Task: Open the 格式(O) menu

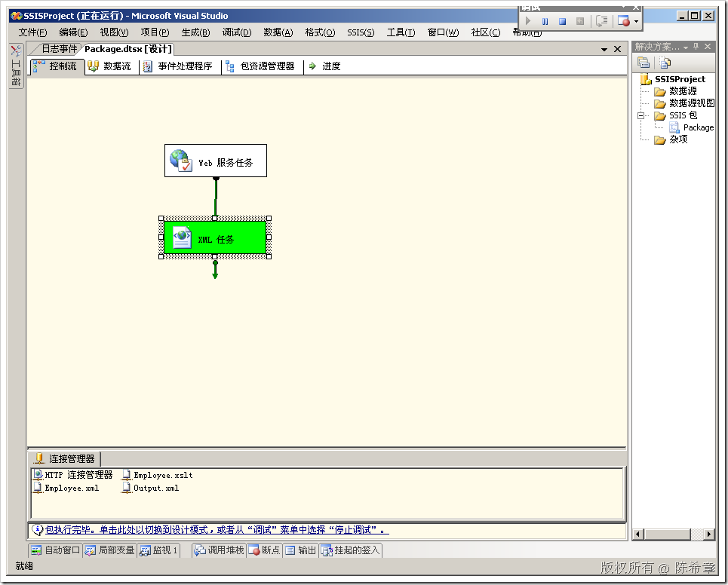Action: click(x=320, y=32)
